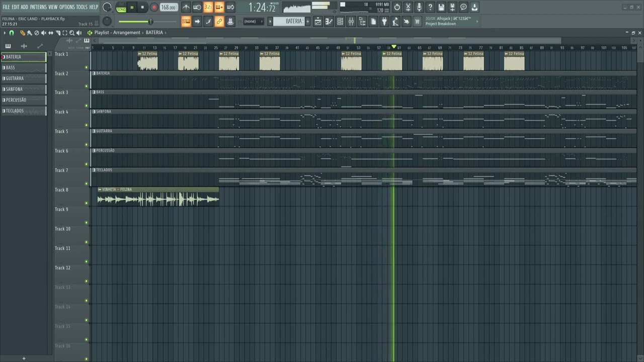Mute Track 3 BASS green dot
This screenshot has height=362, width=644.
pos(87,106)
